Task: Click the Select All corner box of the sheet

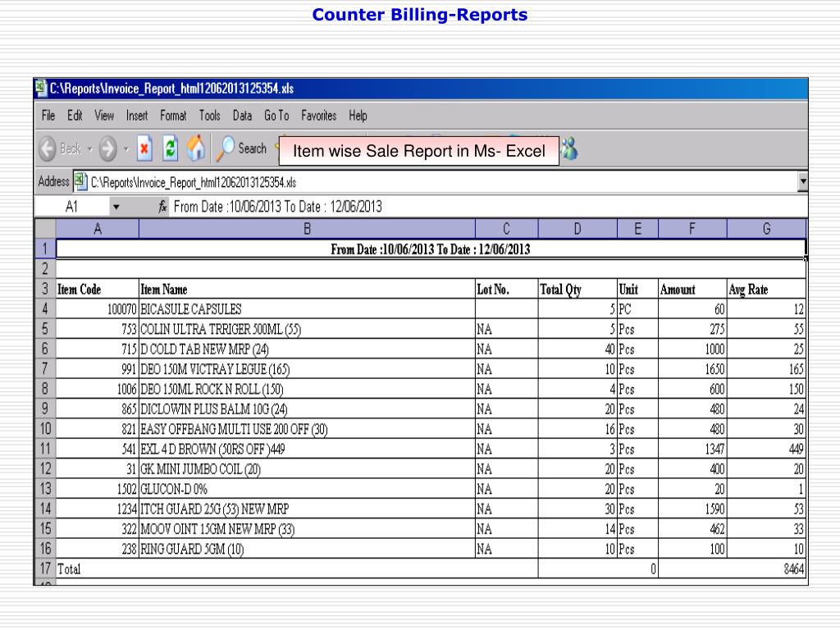Action: (x=45, y=229)
